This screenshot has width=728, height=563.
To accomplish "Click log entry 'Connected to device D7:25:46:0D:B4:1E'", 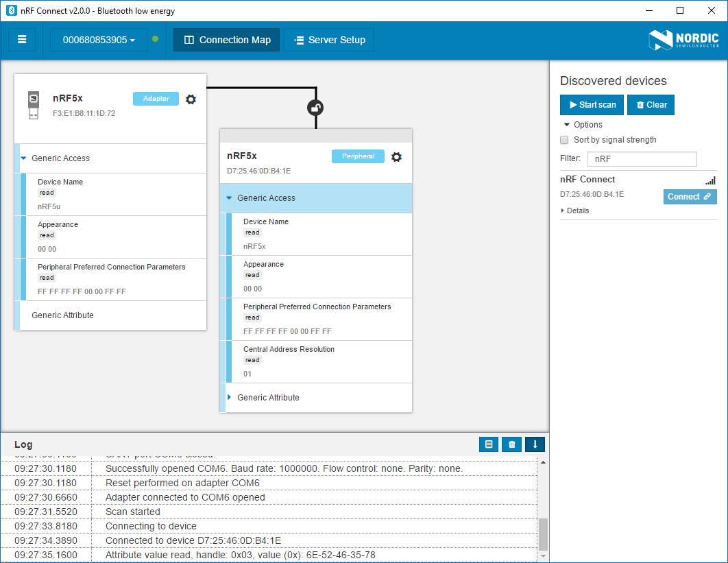I will tap(193, 540).
